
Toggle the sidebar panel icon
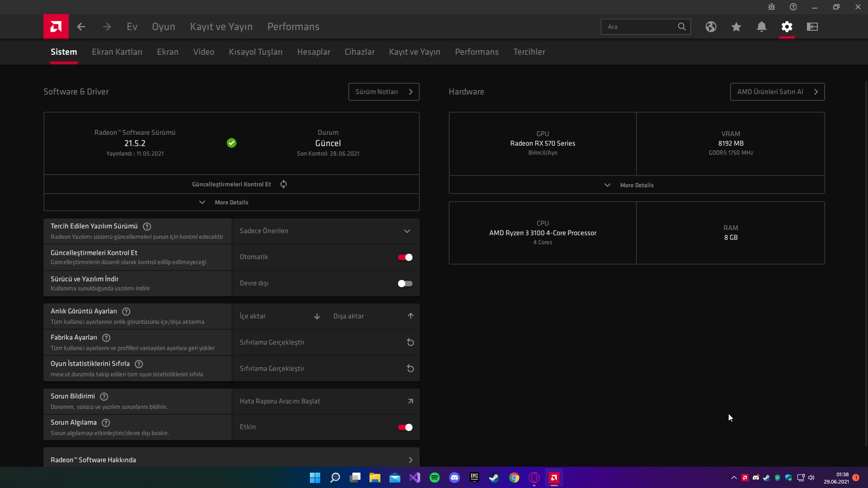pos(812,27)
